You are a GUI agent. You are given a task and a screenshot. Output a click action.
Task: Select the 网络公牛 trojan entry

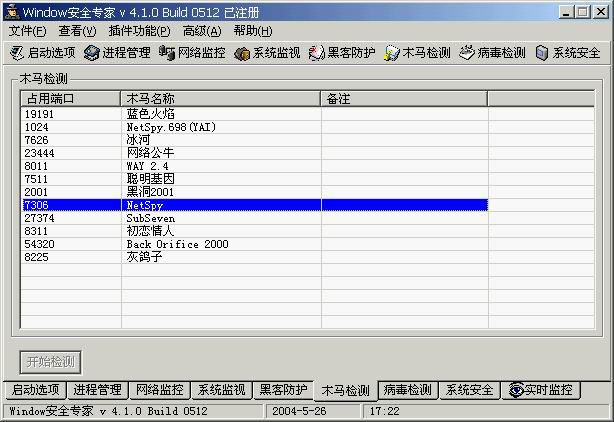pos(255,153)
